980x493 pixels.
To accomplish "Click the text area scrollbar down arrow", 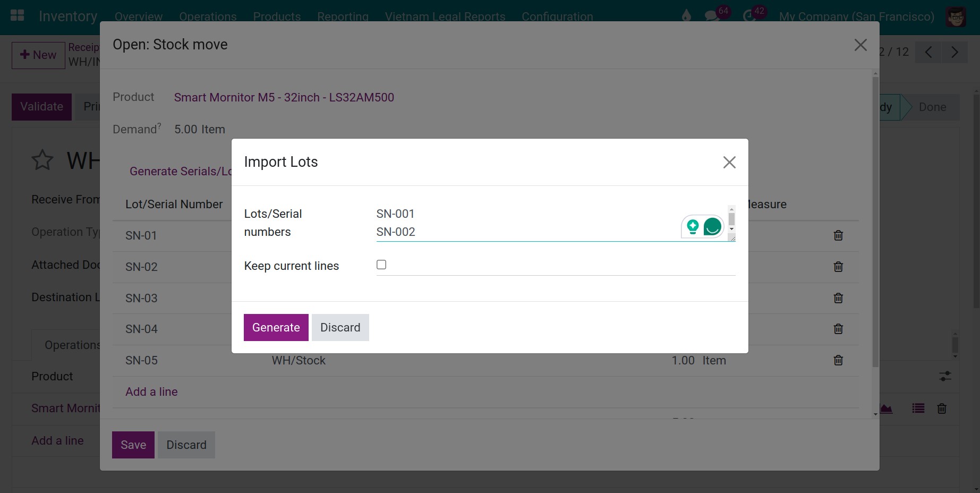I will pyautogui.click(x=731, y=229).
